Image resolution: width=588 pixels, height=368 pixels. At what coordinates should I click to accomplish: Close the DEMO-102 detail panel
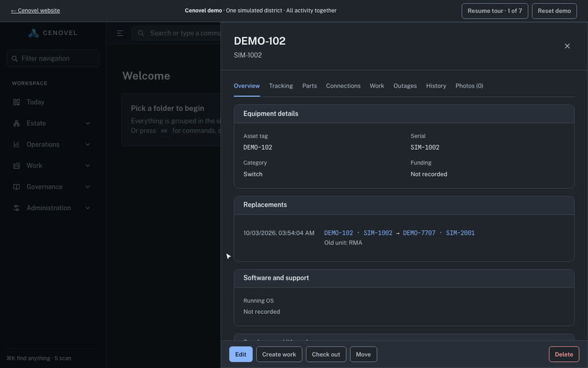567,46
